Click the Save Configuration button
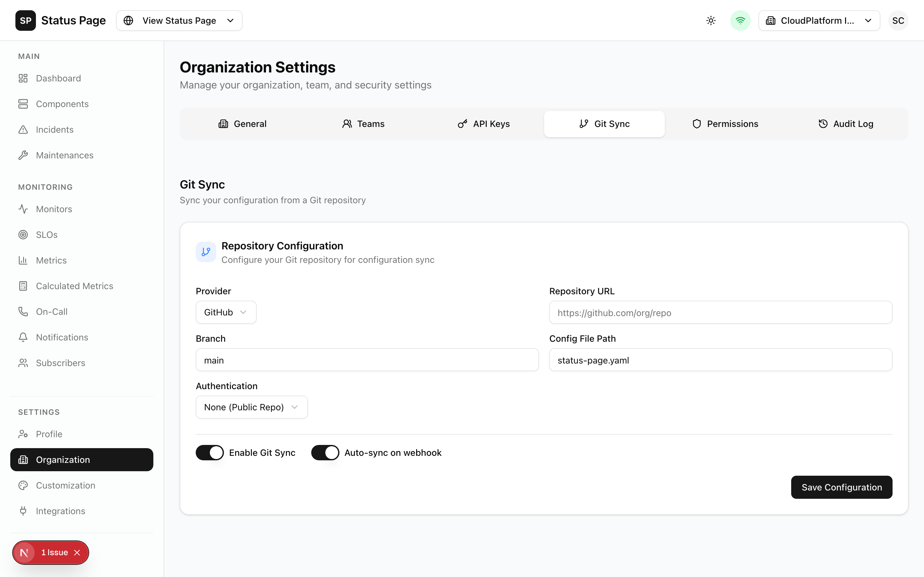Viewport: 924px width, 577px height. (842, 487)
